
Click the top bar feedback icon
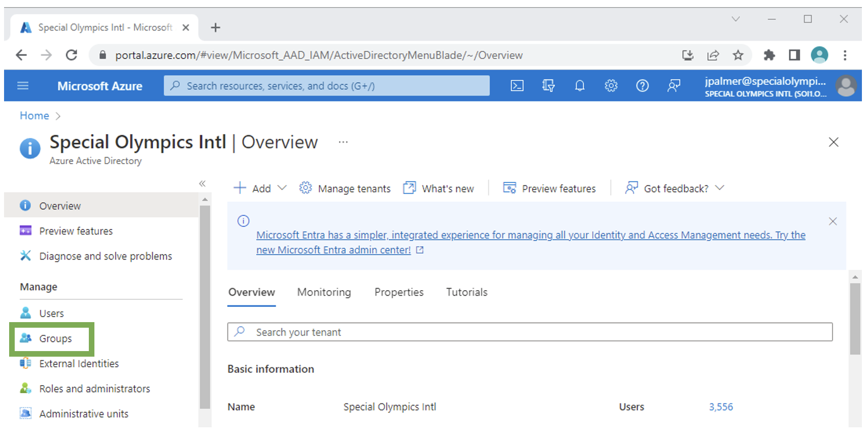674,86
